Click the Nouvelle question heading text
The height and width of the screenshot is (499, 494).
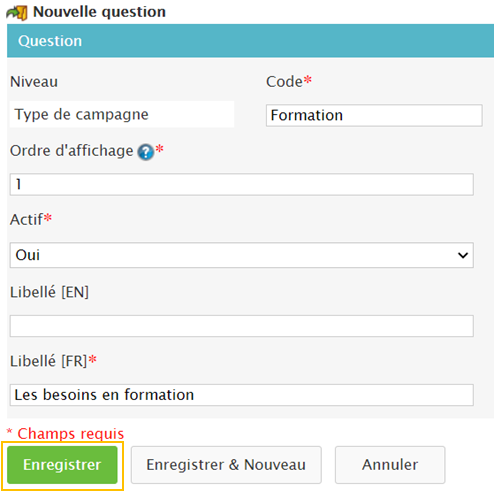click(x=99, y=12)
